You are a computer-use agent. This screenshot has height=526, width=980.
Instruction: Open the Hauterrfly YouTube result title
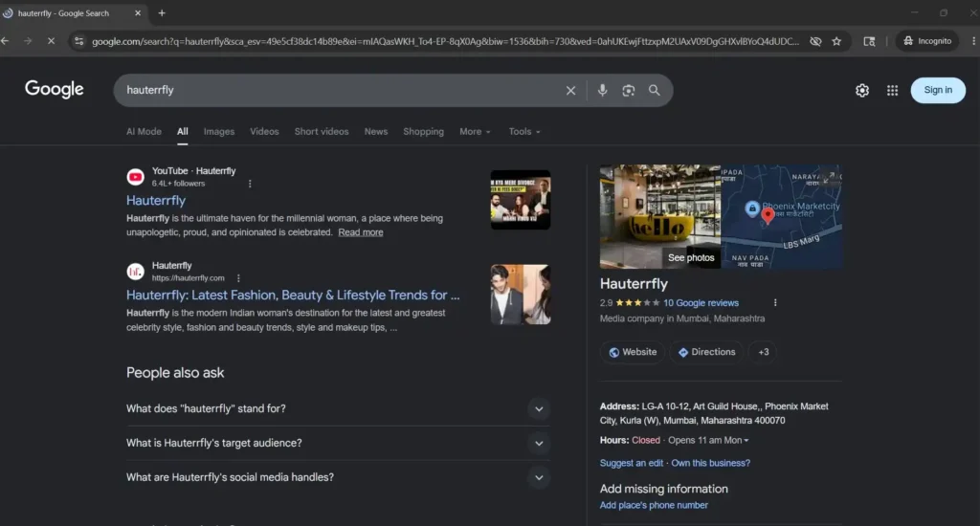pos(156,201)
